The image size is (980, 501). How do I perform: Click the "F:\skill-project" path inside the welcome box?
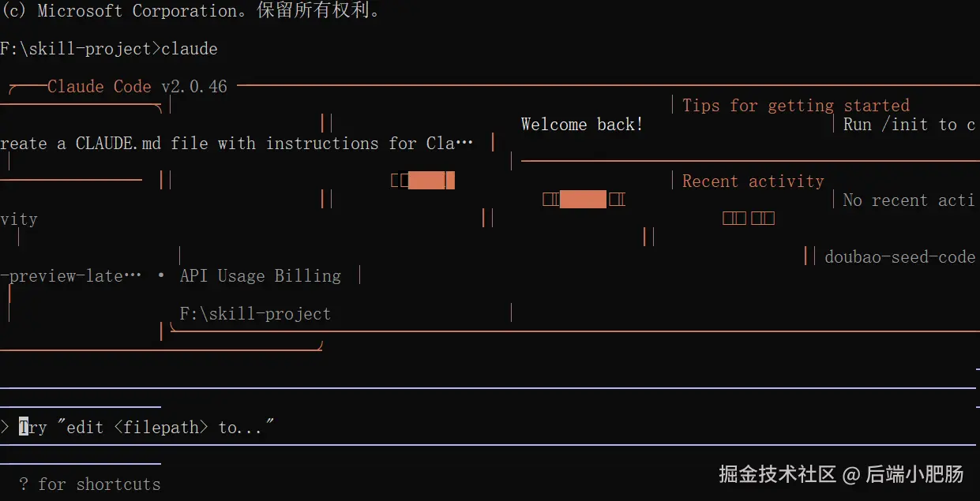tap(255, 314)
